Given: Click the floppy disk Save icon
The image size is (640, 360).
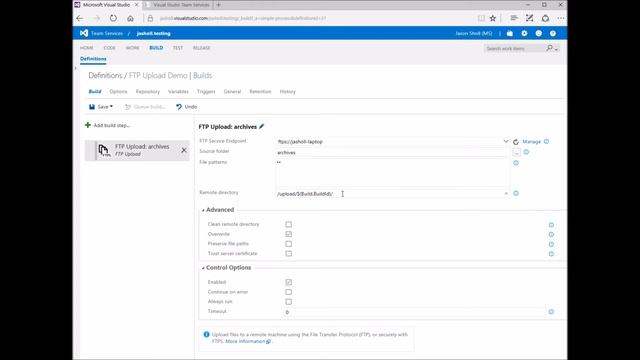Looking at the screenshot, I should (92, 107).
